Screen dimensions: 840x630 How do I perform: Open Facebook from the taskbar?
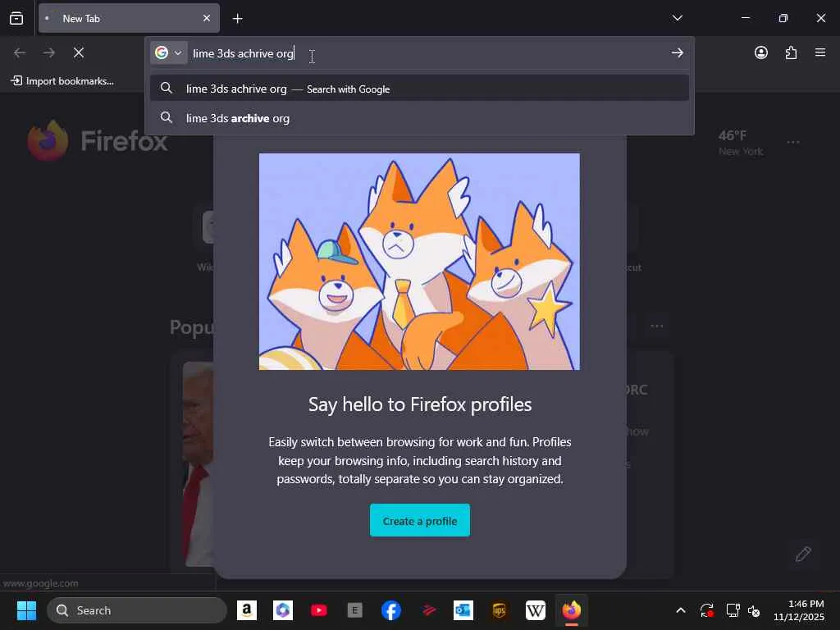tap(391, 610)
